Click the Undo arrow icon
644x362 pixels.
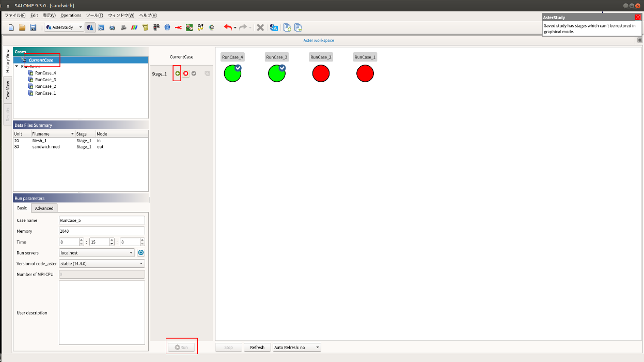tap(228, 27)
